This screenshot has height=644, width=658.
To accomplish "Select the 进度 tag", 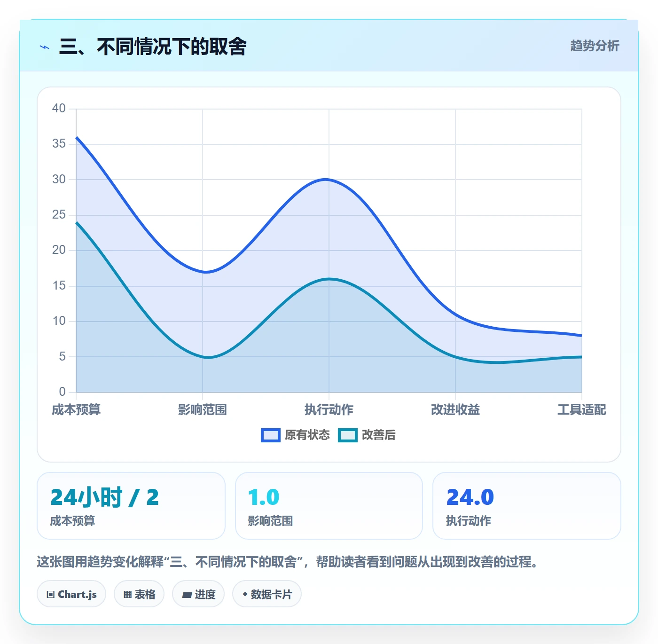I will (x=198, y=594).
